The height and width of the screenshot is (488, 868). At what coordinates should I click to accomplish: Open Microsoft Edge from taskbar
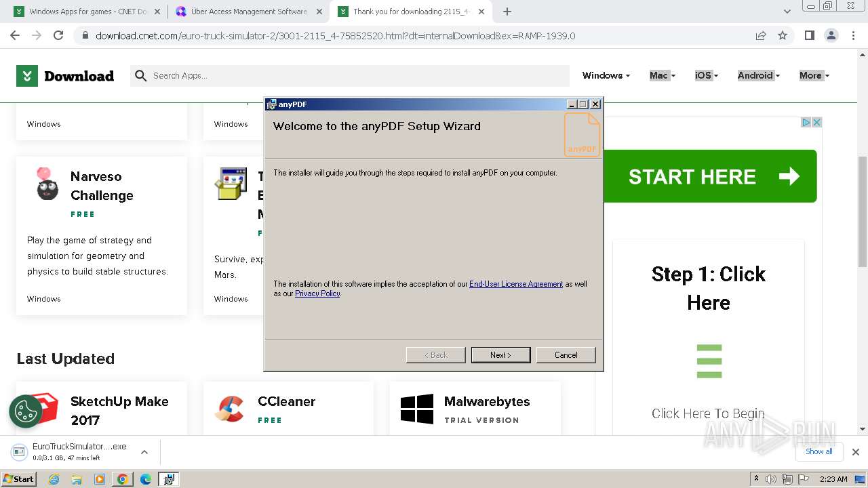tap(145, 479)
